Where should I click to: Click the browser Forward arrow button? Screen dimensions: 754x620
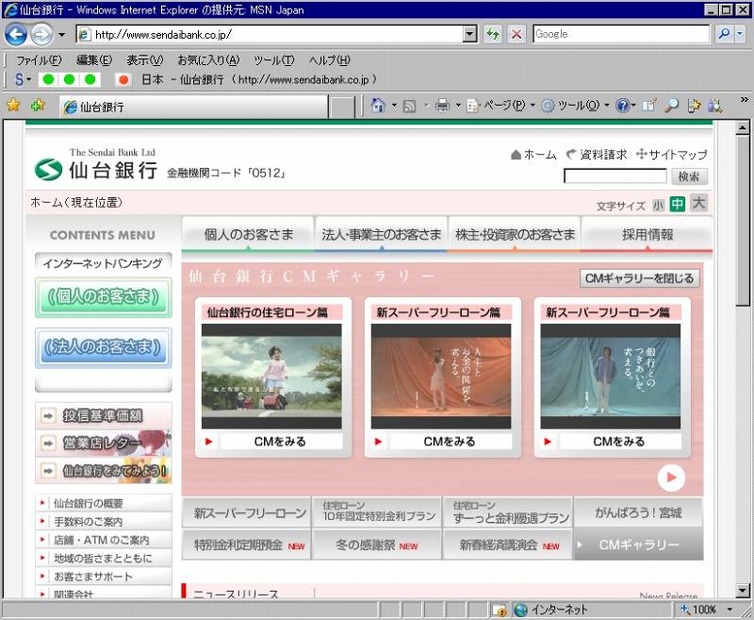point(42,34)
